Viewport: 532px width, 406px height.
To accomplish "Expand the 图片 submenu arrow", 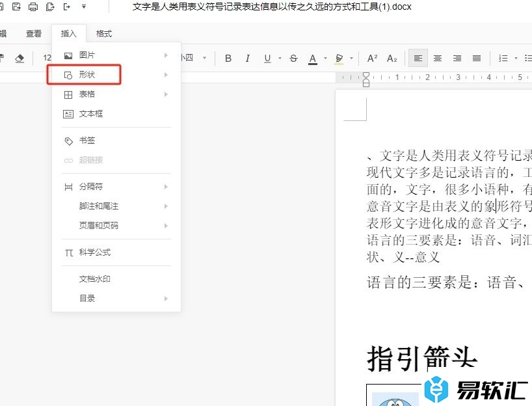I will click(166, 55).
